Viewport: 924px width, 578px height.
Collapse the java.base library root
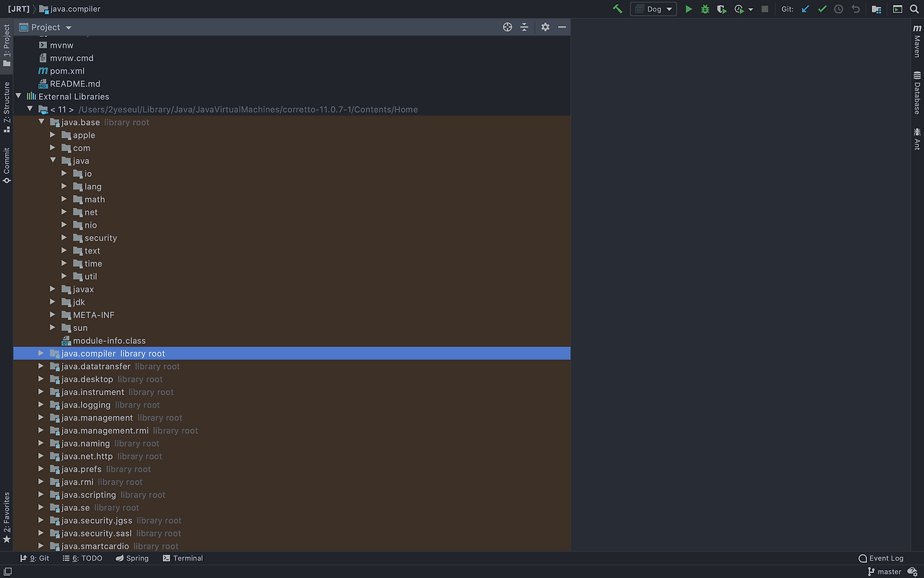[x=42, y=122]
